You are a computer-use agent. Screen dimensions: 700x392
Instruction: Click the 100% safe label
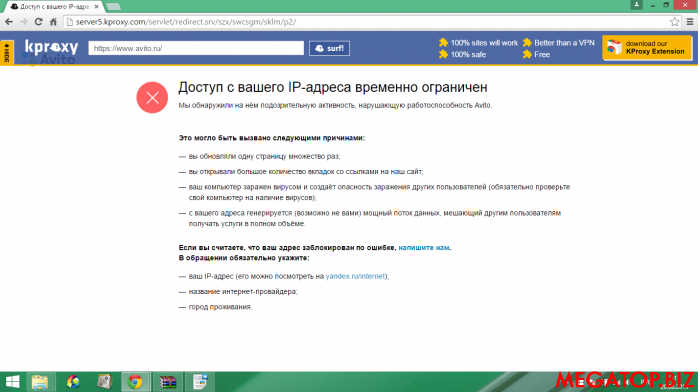468,54
